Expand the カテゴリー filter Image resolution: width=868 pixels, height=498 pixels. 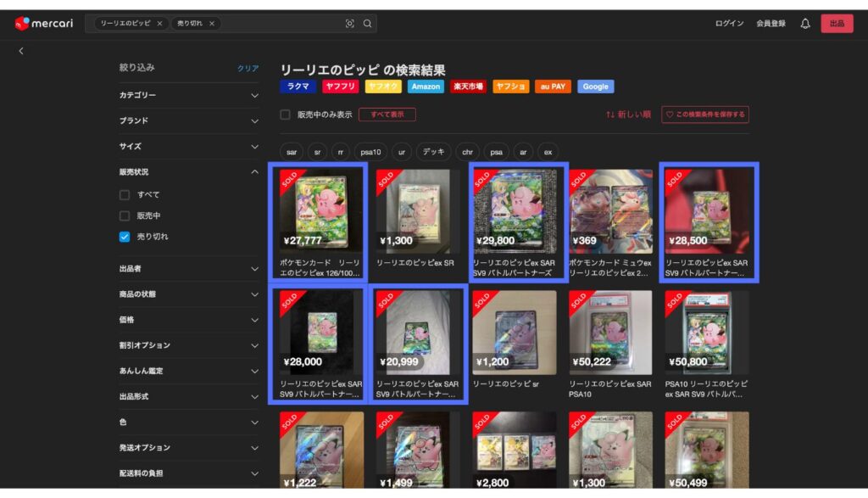point(189,95)
